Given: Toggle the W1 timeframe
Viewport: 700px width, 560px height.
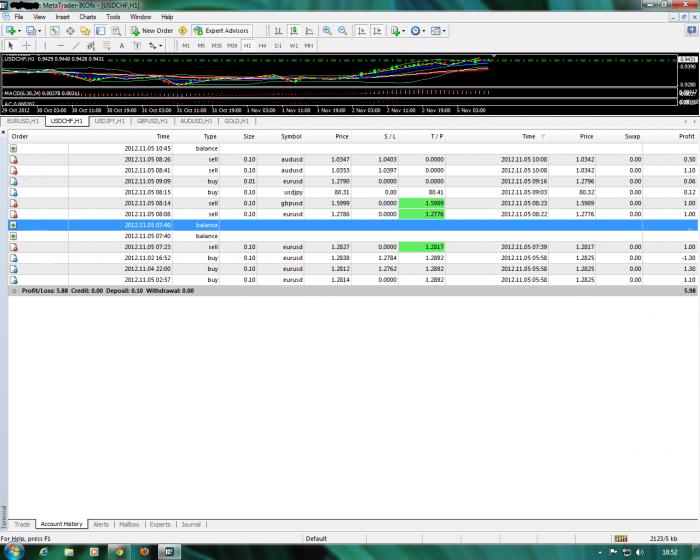Looking at the screenshot, I should [294, 46].
